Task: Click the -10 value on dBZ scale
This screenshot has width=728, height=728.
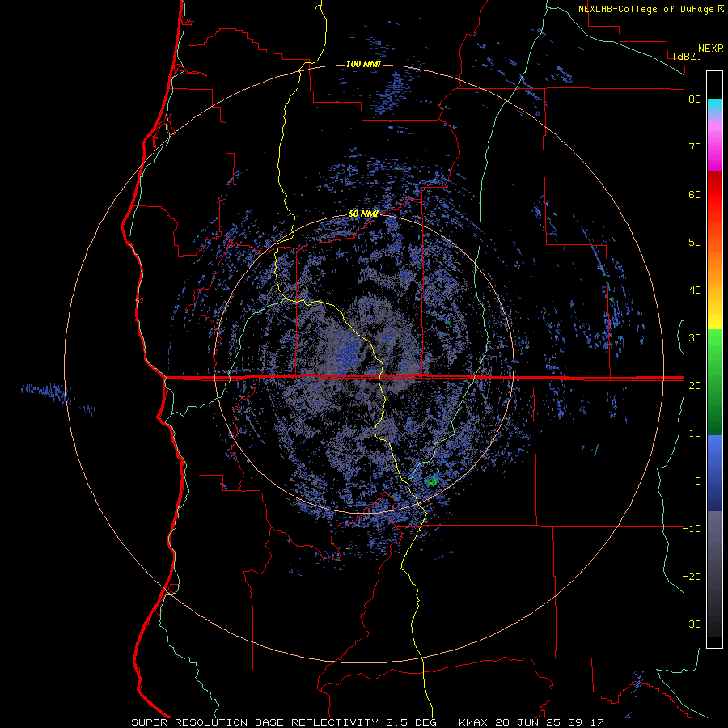Action: coord(692,529)
